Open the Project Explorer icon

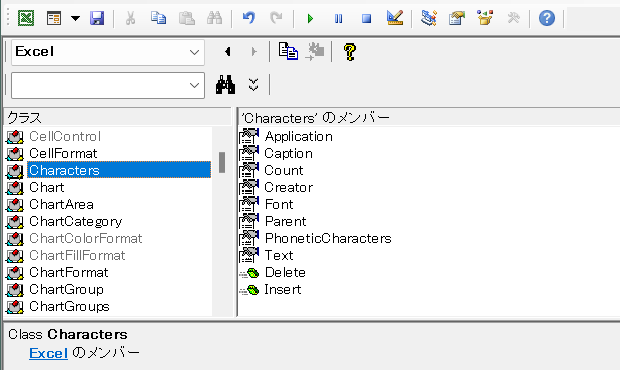pyautogui.click(x=429, y=18)
